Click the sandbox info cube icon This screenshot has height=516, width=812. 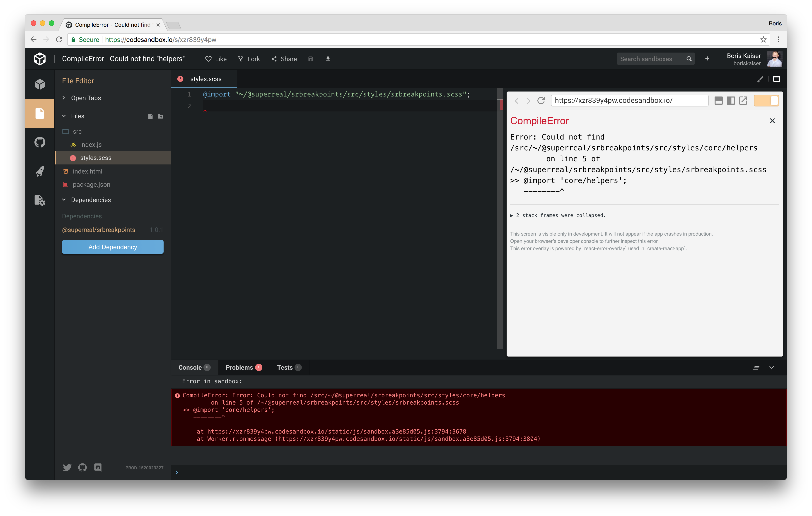(40, 84)
